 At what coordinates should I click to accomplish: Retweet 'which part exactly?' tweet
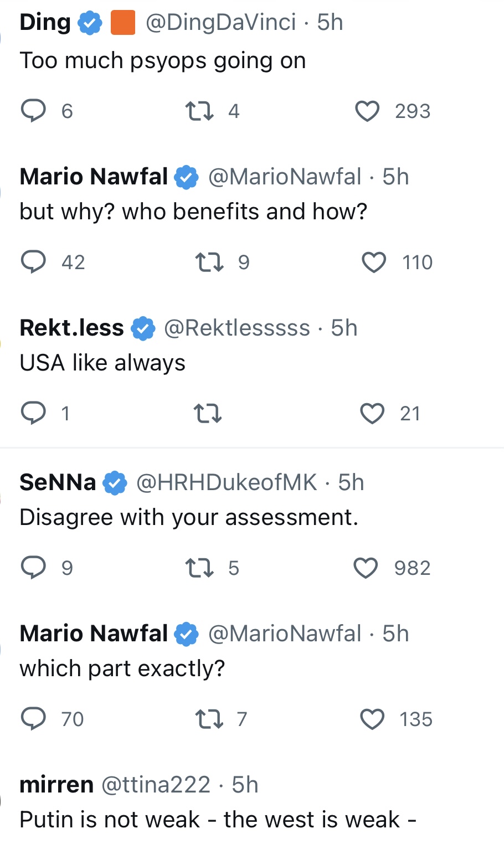(209, 719)
